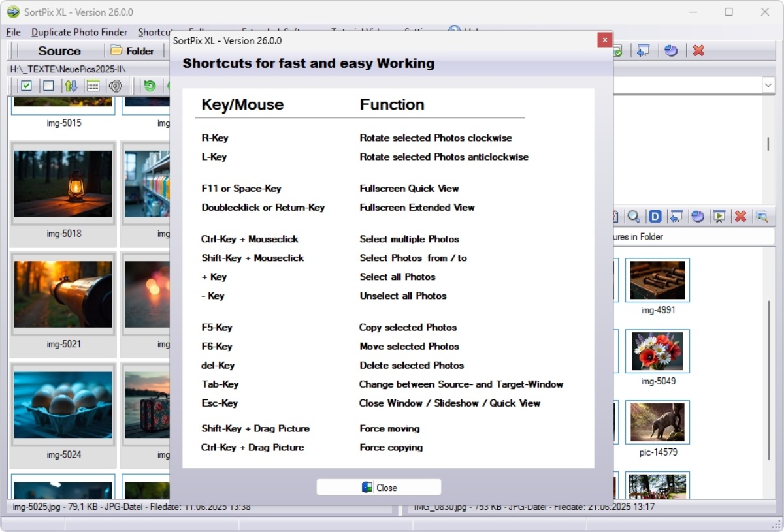Click the 'Fullscreen Extended View' text

[417, 207]
